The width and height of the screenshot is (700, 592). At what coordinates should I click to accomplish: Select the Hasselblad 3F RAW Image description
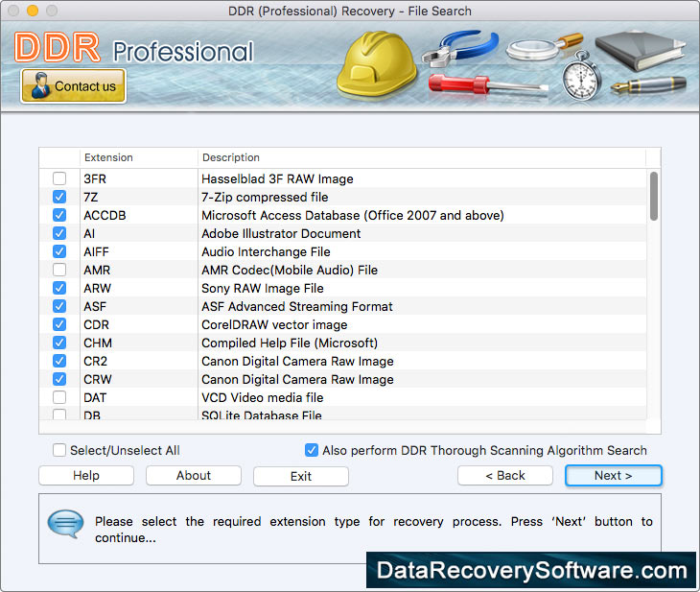(277, 178)
